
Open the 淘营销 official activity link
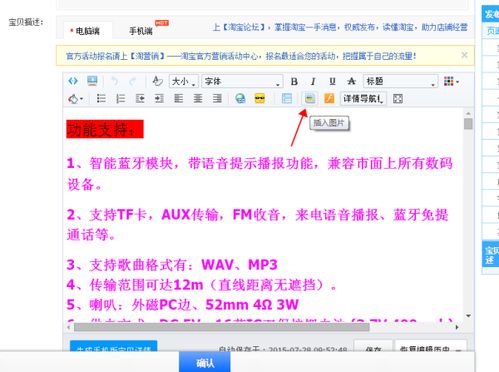241,56
